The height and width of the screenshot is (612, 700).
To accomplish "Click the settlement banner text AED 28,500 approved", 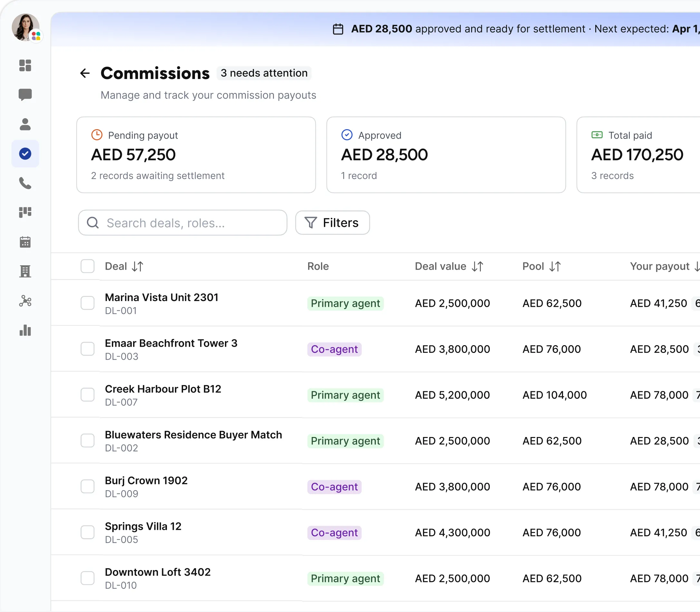I will point(468,29).
